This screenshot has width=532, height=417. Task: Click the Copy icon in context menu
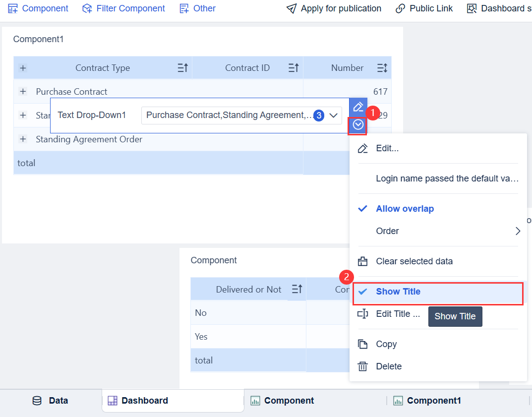click(x=363, y=344)
